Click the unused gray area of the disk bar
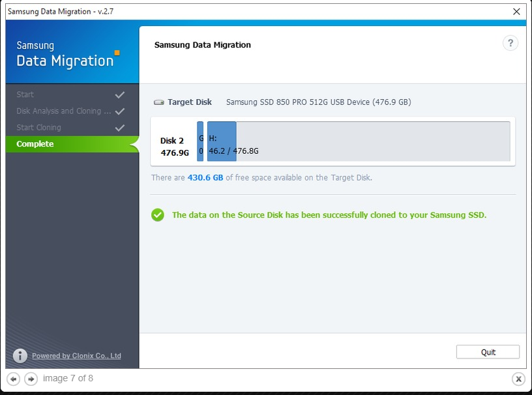532x395 pixels. pyautogui.click(x=373, y=141)
